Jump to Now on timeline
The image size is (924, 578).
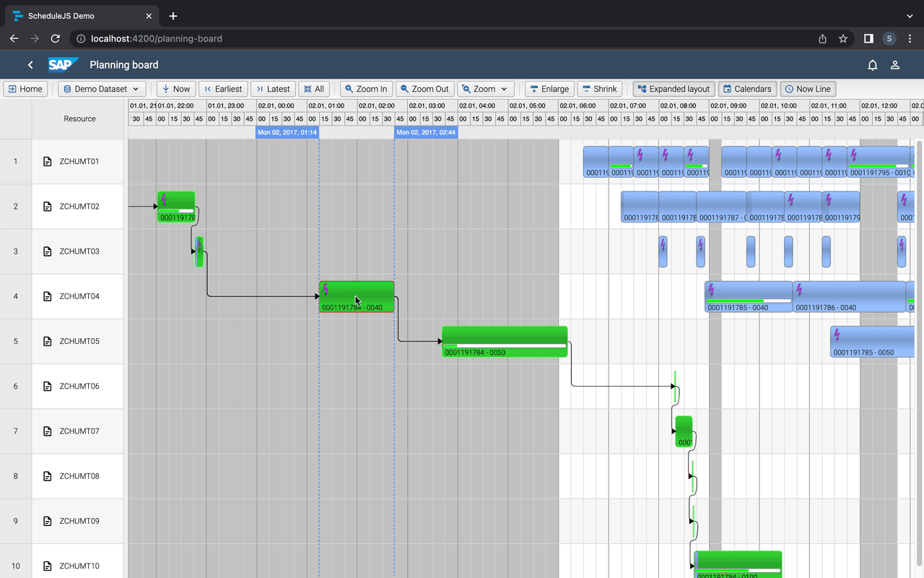click(x=176, y=89)
